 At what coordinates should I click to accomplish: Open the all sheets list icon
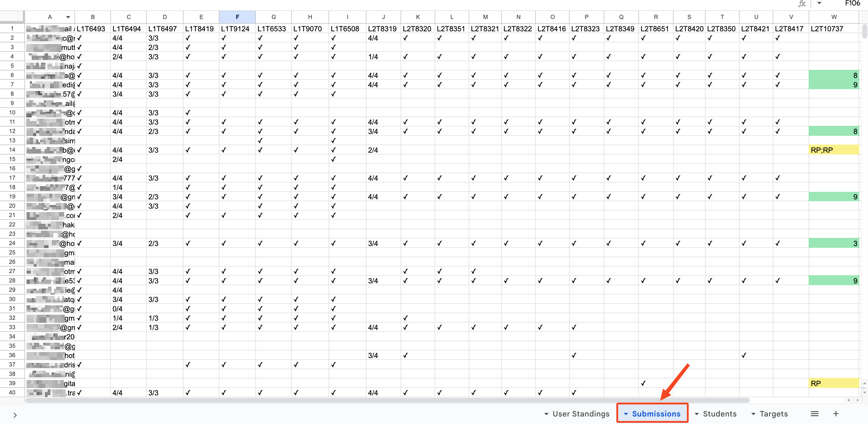point(814,413)
